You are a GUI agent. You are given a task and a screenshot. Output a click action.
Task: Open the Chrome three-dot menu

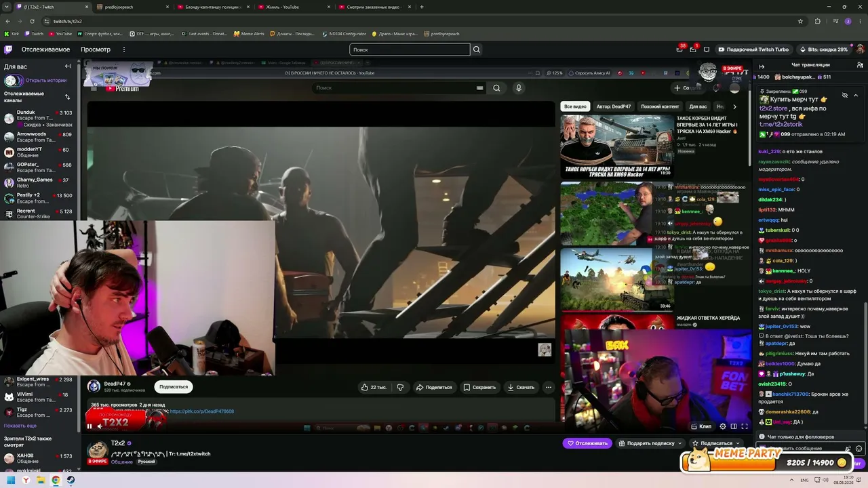[x=860, y=21]
